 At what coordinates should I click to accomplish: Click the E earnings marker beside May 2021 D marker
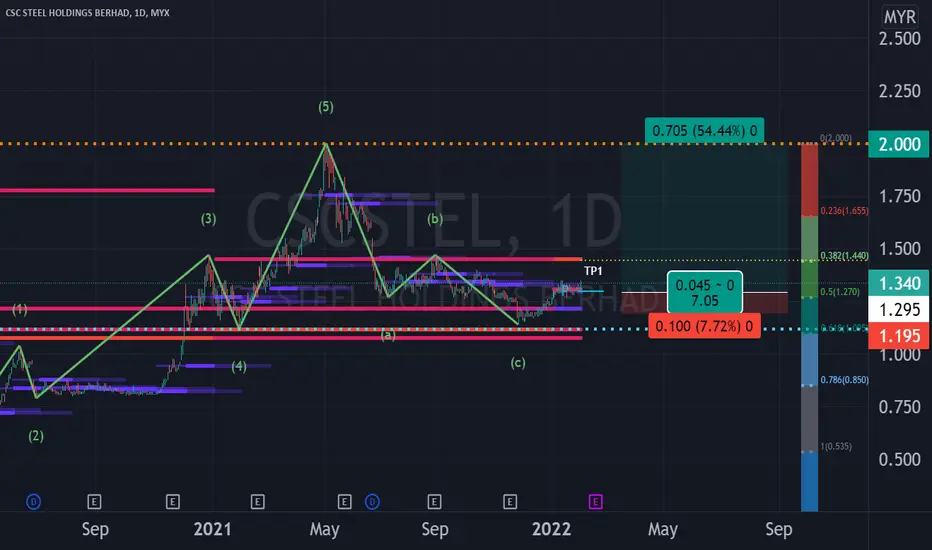point(344,502)
